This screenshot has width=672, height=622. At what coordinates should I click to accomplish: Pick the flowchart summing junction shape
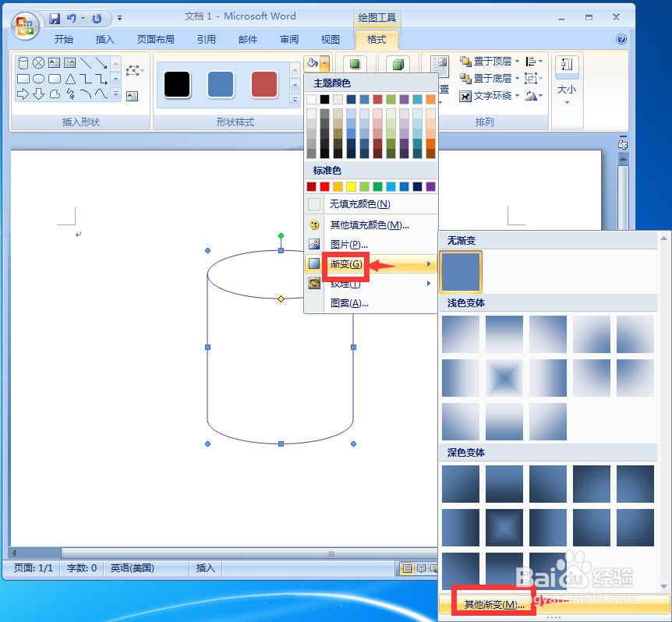coord(38,63)
